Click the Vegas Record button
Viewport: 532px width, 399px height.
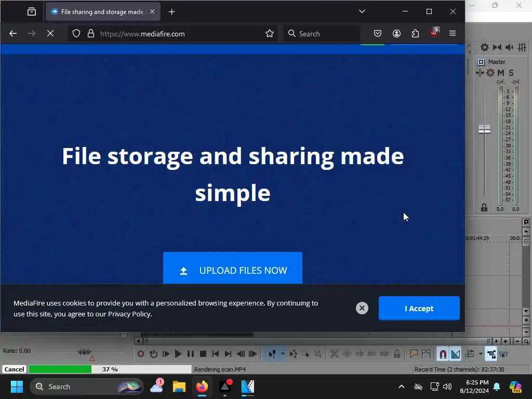click(x=141, y=354)
